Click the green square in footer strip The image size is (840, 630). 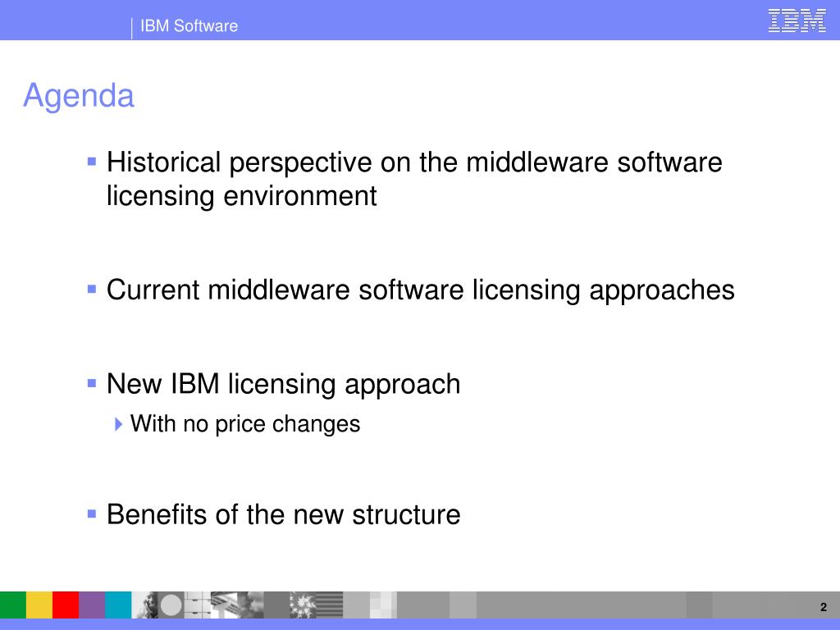pos(13,605)
